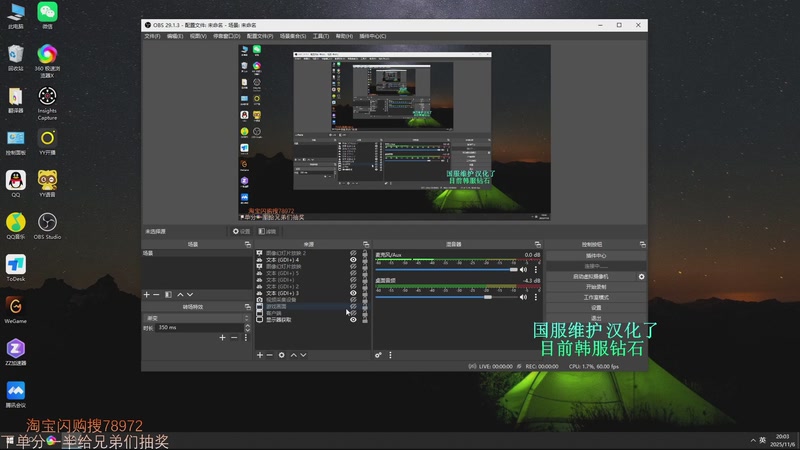Toggle visibility of 文本 (GDI+) 3 source
The width and height of the screenshot is (800, 450).
(x=353, y=293)
